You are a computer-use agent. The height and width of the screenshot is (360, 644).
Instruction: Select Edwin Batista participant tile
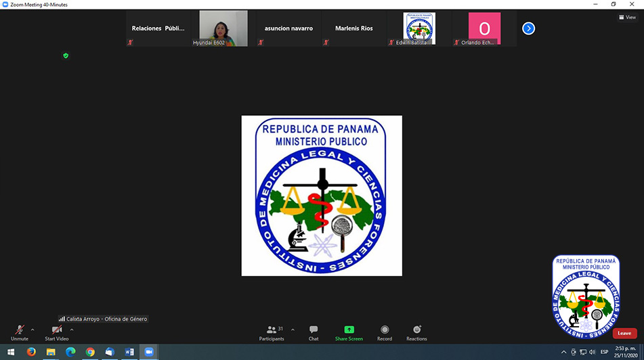[x=419, y=28]
